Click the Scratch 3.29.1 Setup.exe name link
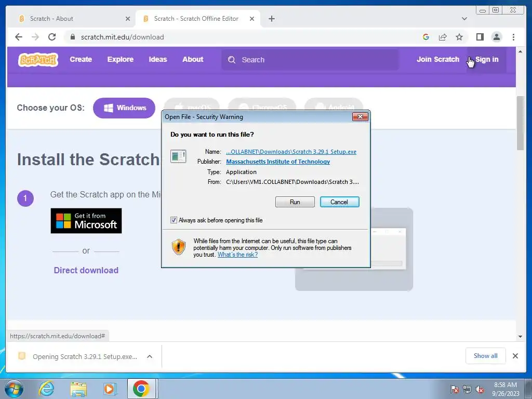Screen dimensions: 532x399 (x=291, y=152)
